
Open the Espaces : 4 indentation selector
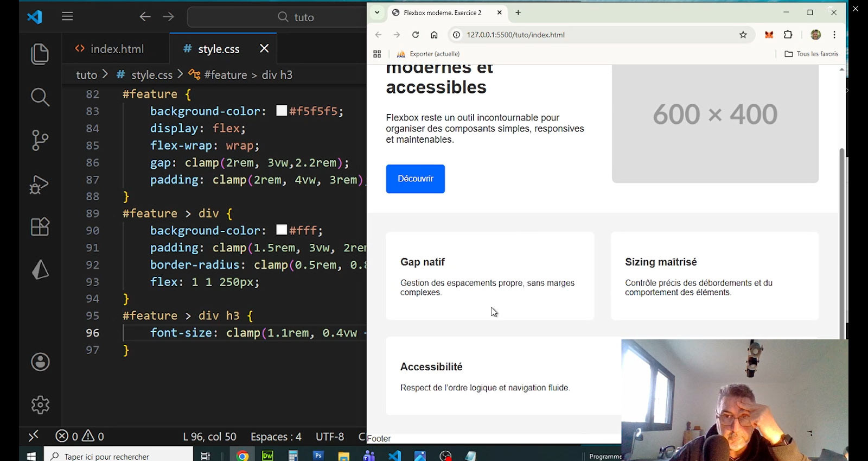[276, 437]
